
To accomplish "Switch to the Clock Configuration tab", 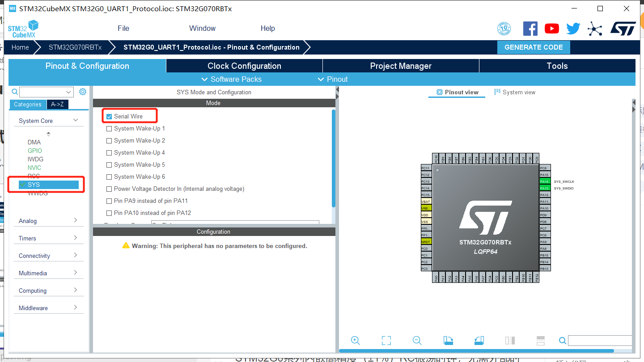I will click(244, 66).
